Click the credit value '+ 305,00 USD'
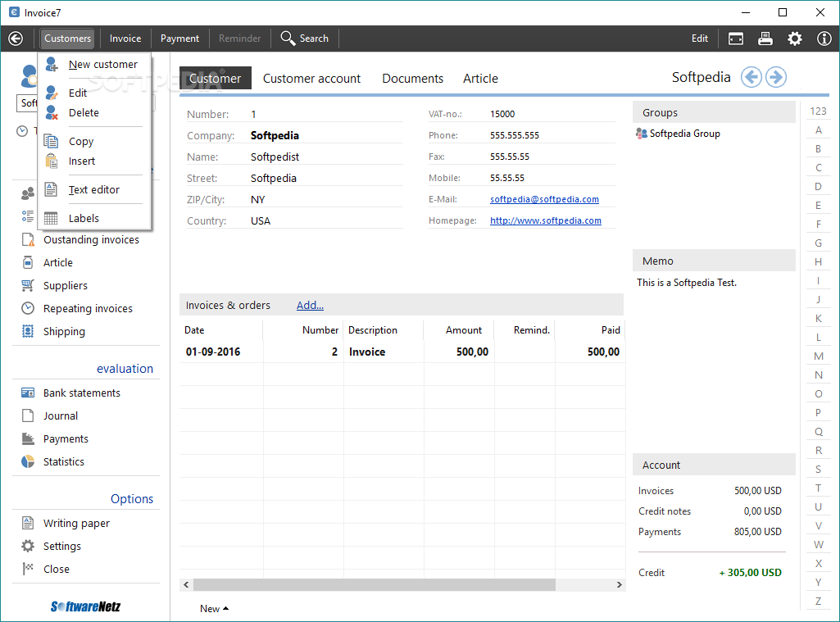The width and height of the screenshot is (840, 622). 750,573
